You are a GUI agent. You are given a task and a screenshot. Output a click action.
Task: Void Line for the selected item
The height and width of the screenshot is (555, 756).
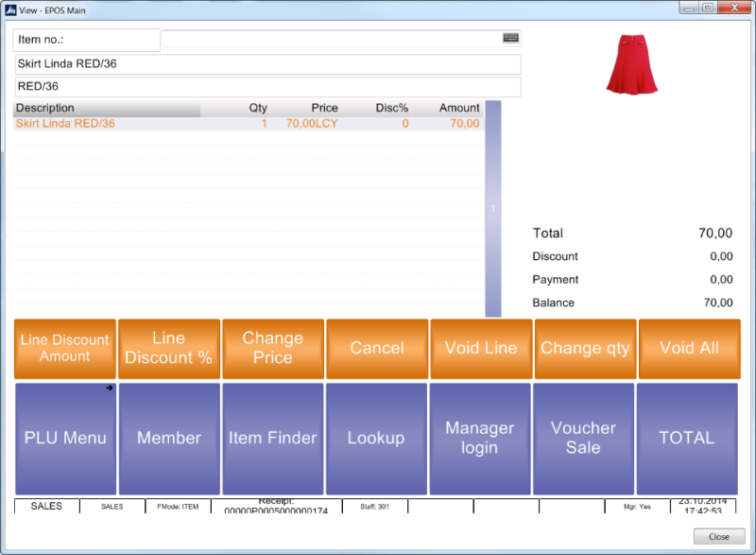coord(481,348)
